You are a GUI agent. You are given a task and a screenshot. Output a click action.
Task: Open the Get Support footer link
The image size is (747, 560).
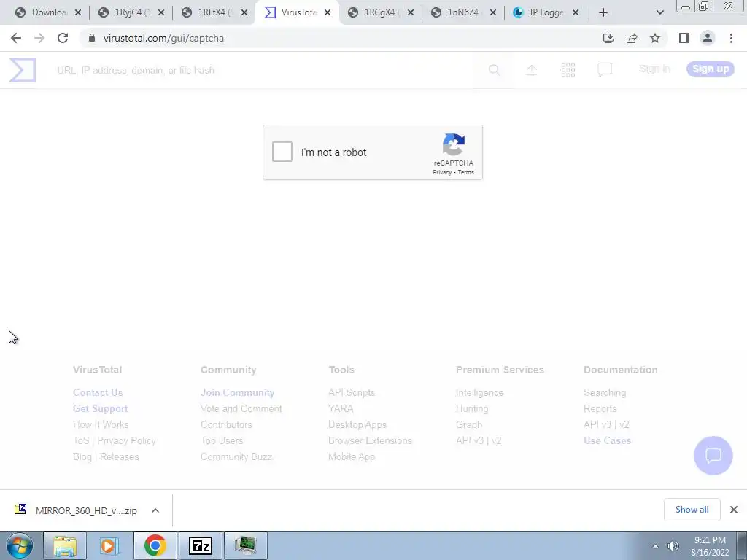pos(100,408)
